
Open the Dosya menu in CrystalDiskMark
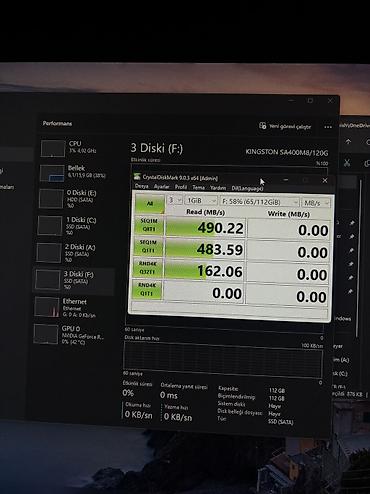[x=141, y=186]
